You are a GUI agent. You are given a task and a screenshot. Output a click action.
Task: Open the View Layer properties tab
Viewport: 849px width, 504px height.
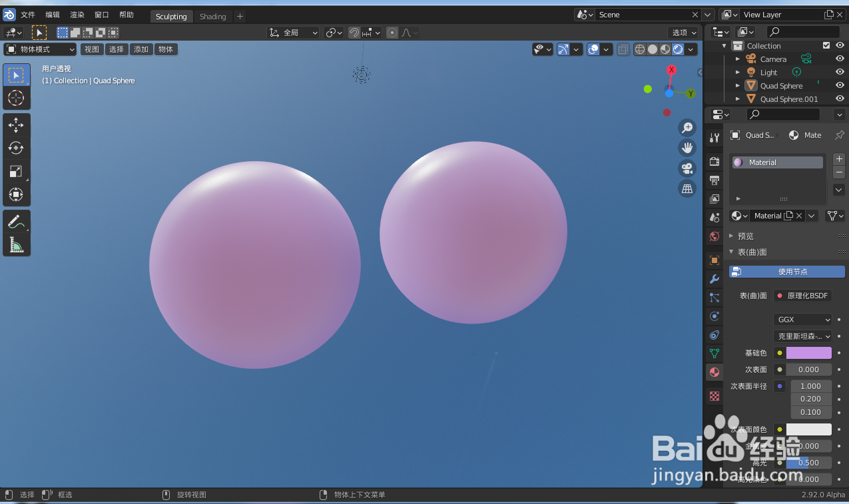(714, 198)
